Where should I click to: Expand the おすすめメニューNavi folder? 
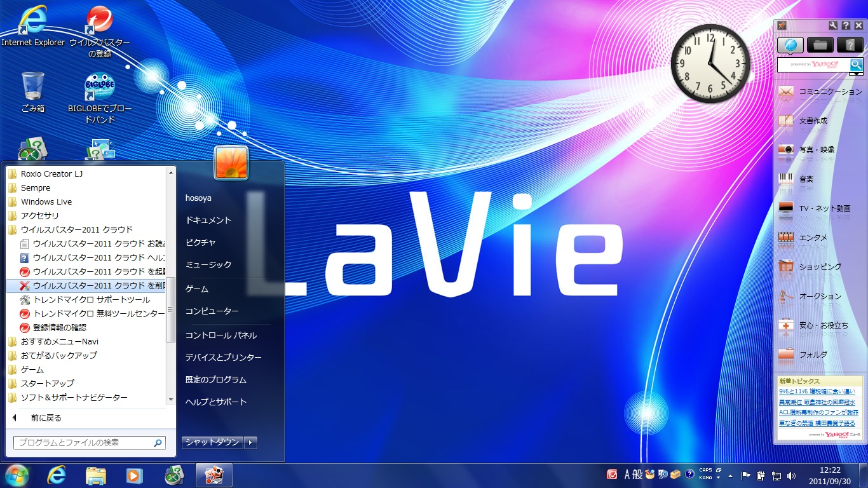coord(86,341)
